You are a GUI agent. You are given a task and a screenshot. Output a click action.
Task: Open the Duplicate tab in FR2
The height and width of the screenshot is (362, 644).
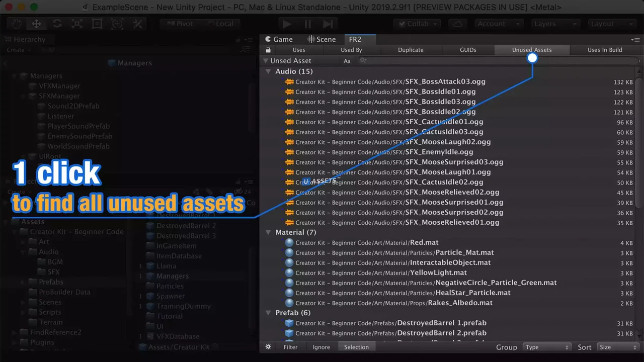411,50
